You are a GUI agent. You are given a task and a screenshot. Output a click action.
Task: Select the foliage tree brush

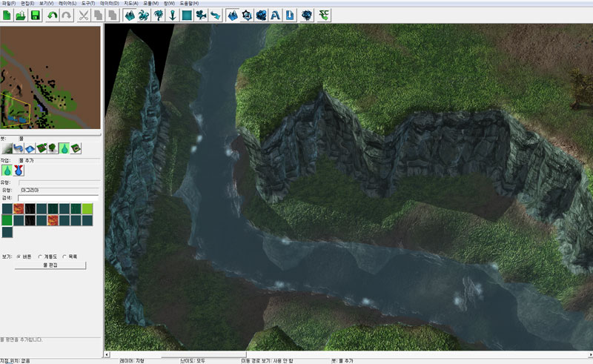pyautogui.click(x=53, y=148)
